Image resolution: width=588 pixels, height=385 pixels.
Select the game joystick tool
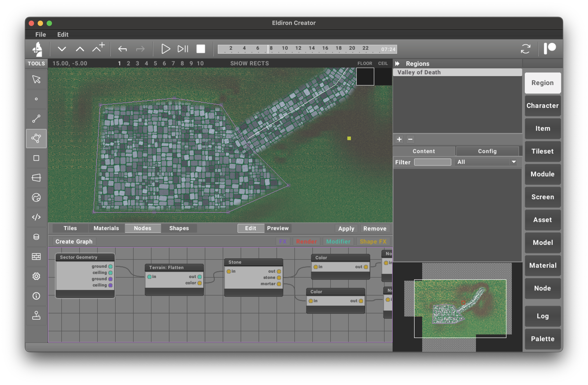[36, 315]
